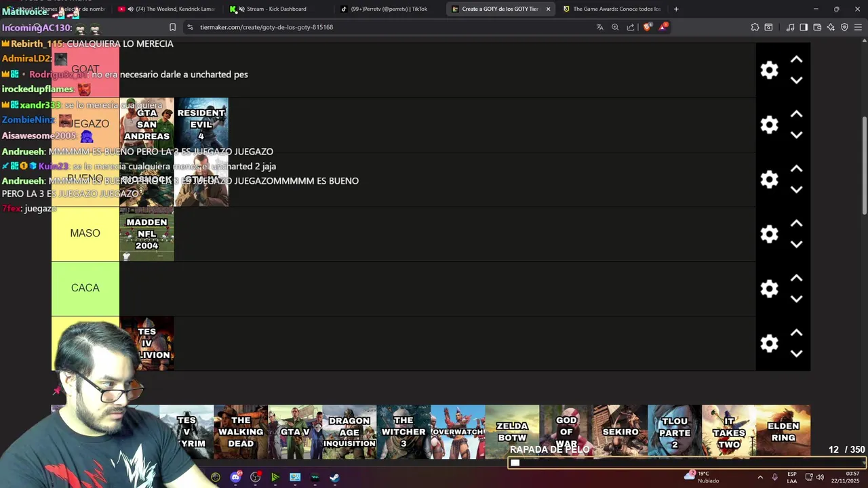
Task: Open Brave Wallet icon
Action: point(817,27)
